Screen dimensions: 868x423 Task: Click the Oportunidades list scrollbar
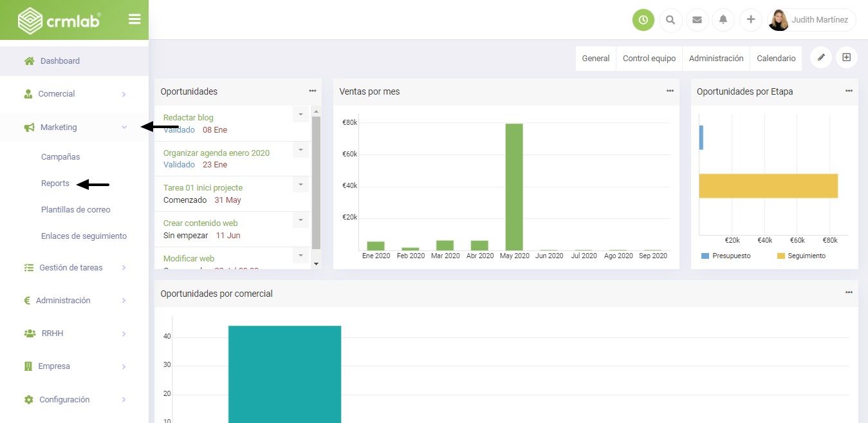[316, 183]
